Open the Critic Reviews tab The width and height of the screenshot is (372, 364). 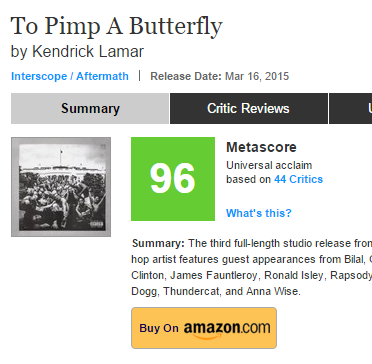248,109
